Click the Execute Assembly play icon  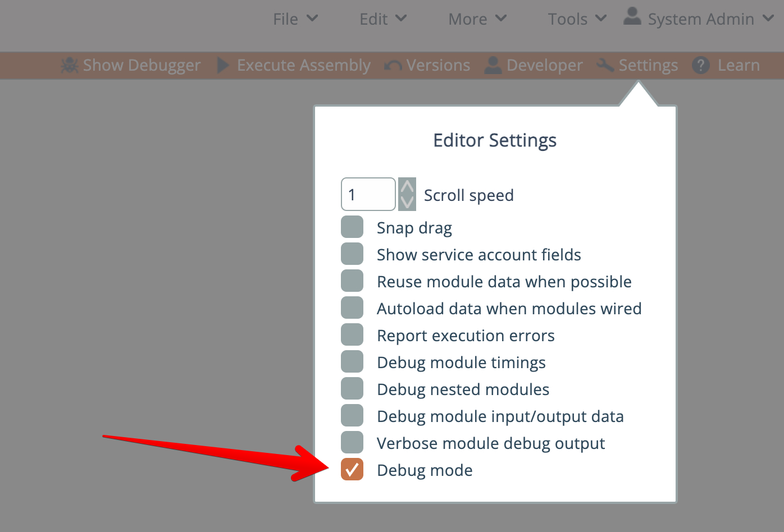[223, 65]
